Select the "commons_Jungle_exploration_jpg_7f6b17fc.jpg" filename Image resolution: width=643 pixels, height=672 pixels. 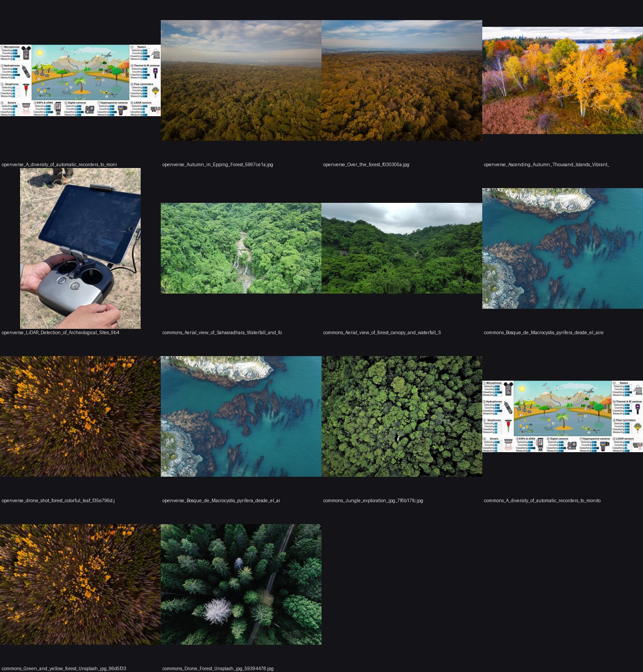[x=373, y=500]
